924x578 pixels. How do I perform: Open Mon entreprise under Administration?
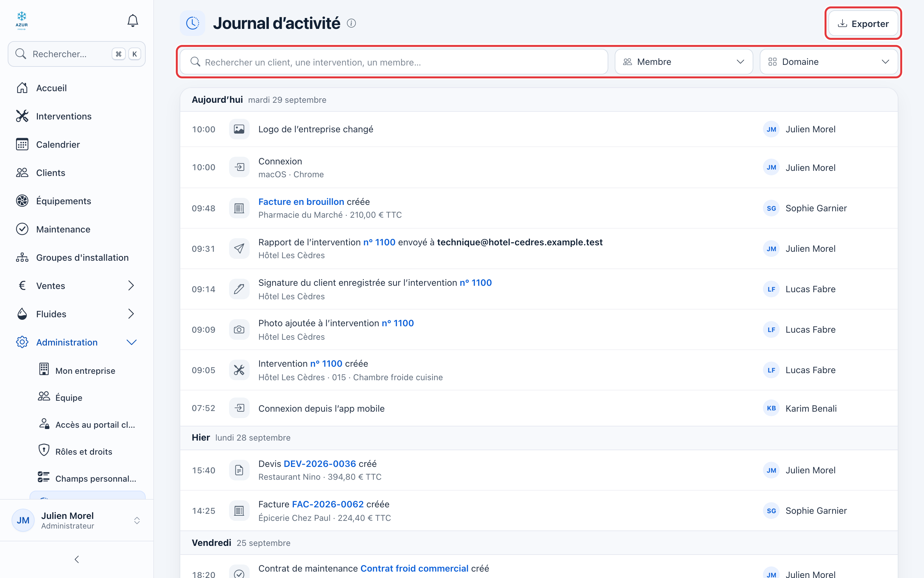pos(88,371)
